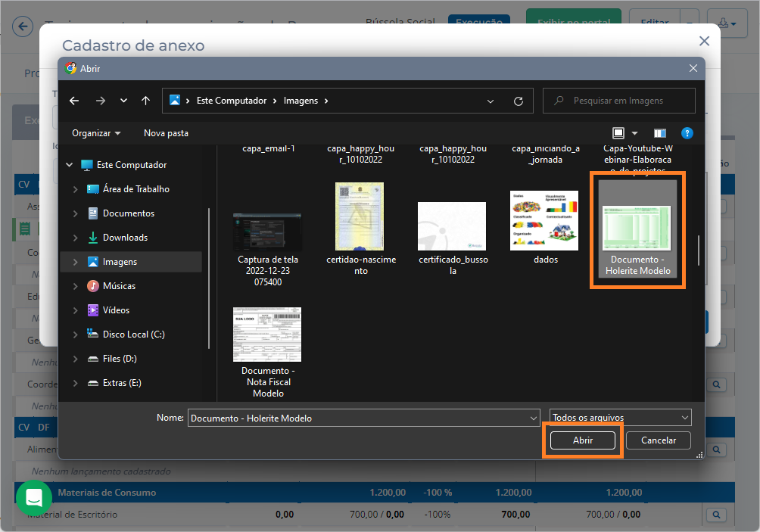The width and height of the screenshot is (760, 532).
Task: Open Documentos in the sidebar
Action: tap(129, 213)
